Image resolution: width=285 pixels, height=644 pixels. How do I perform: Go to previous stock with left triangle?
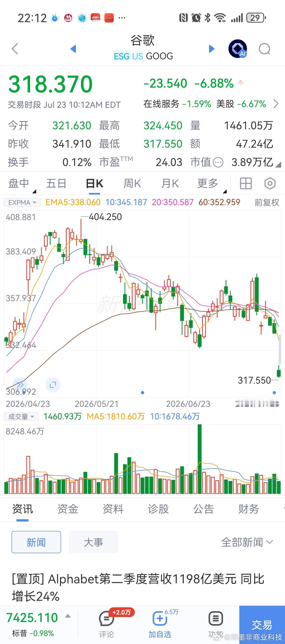pyautogui.click(x=73, y=49)
